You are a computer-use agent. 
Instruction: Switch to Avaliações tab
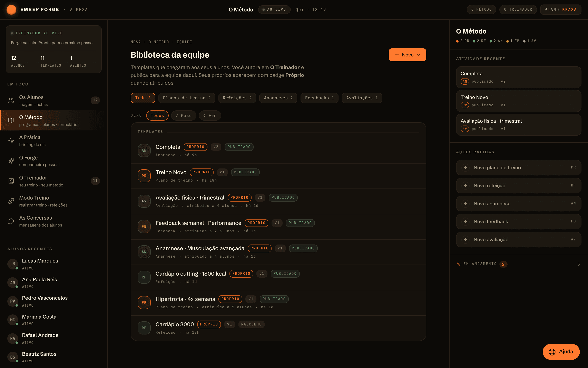click(x=362, y=98)
